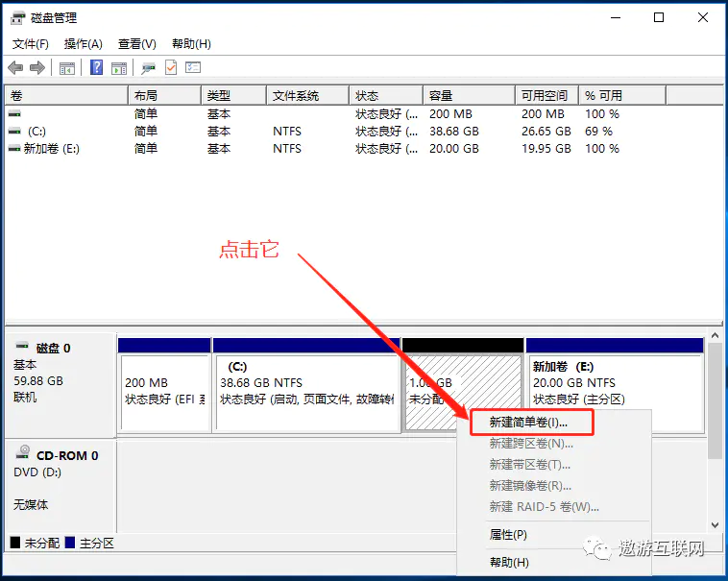Click the scroll down arrow of disk pane

tap(715, 525)
